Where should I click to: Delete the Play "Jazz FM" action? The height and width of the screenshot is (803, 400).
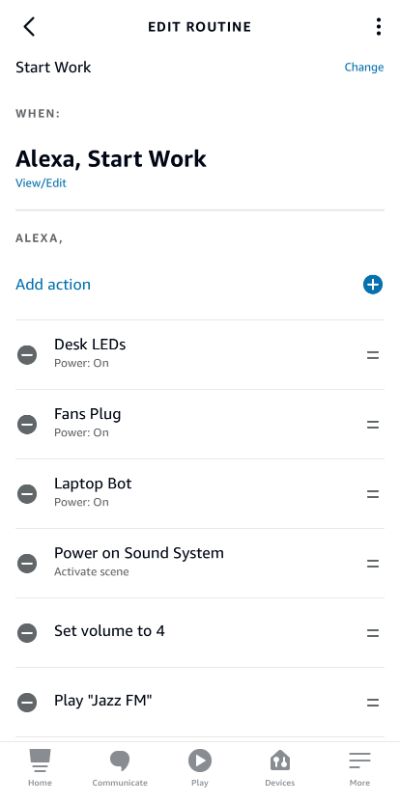(x=27, y=702)
